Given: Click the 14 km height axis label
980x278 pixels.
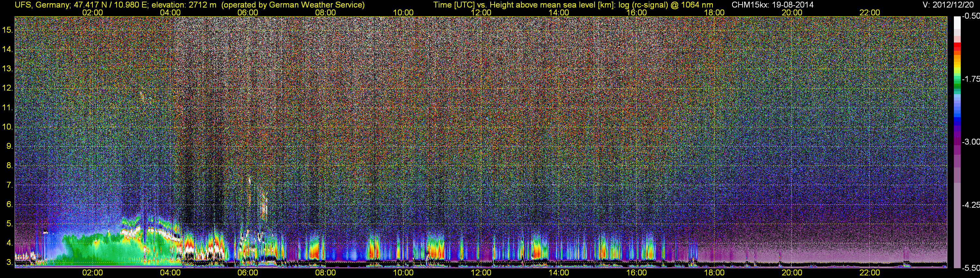Looking at the screenshot, I should (x=8, y=49).
